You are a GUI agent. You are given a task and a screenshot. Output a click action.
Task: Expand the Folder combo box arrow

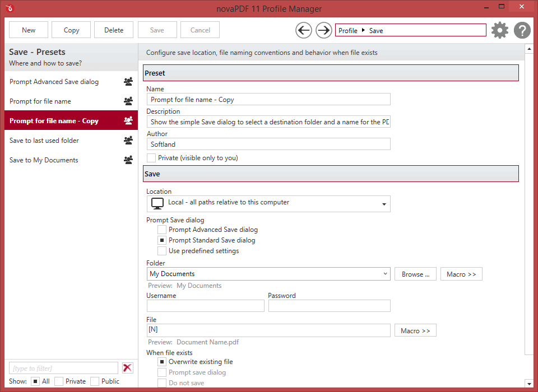tap(385, 274)
